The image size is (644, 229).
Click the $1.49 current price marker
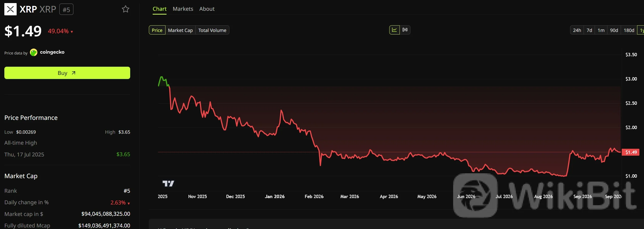pos(631,152)
